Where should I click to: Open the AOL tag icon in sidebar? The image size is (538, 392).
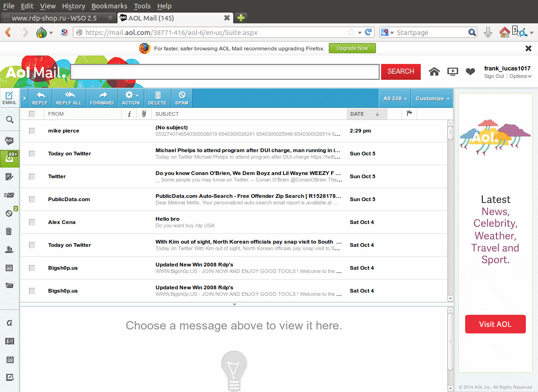pyautogui.click(x=9, y=140)
